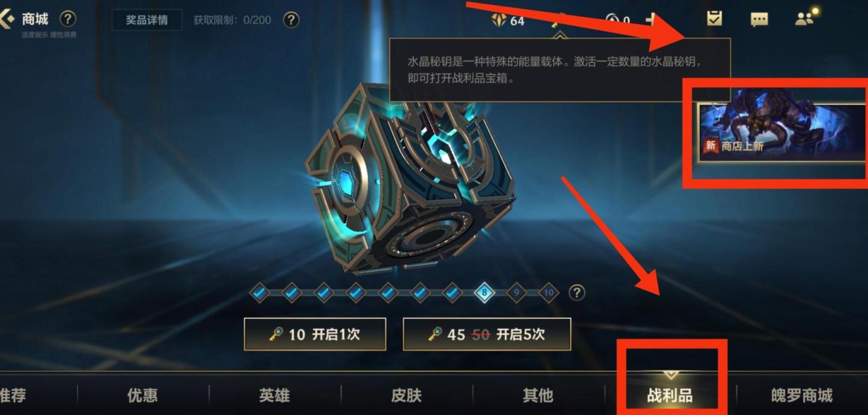Go back using the arrow beside 商城
The height and width of the screenshot is (415, 868).
[6, 20]
